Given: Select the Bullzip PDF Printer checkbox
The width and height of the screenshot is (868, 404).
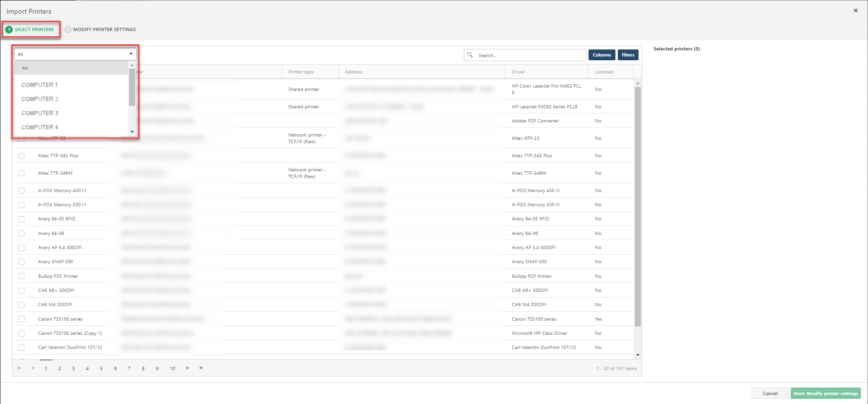Looking at the screenshot, I should click(x=22, y=276).
